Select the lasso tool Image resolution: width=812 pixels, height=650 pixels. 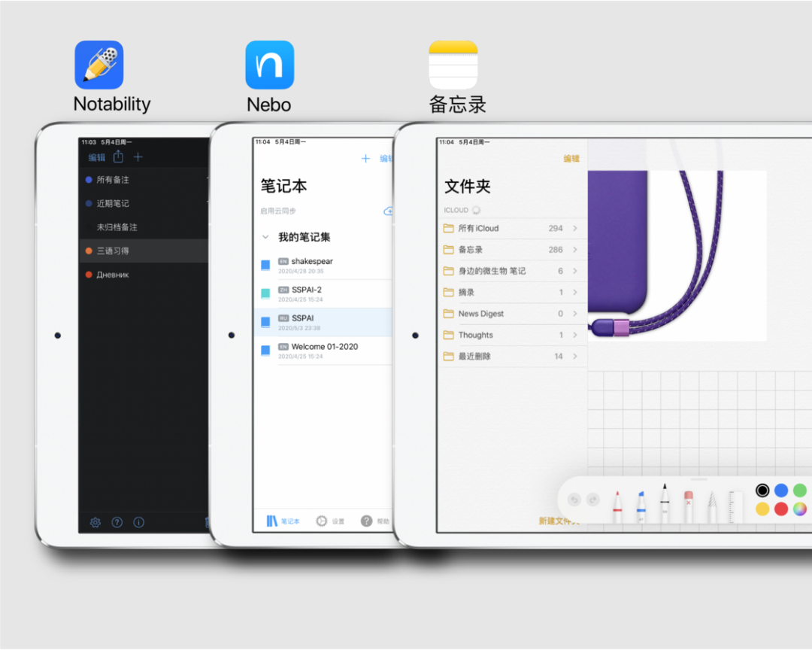click(x=712, y=507)
